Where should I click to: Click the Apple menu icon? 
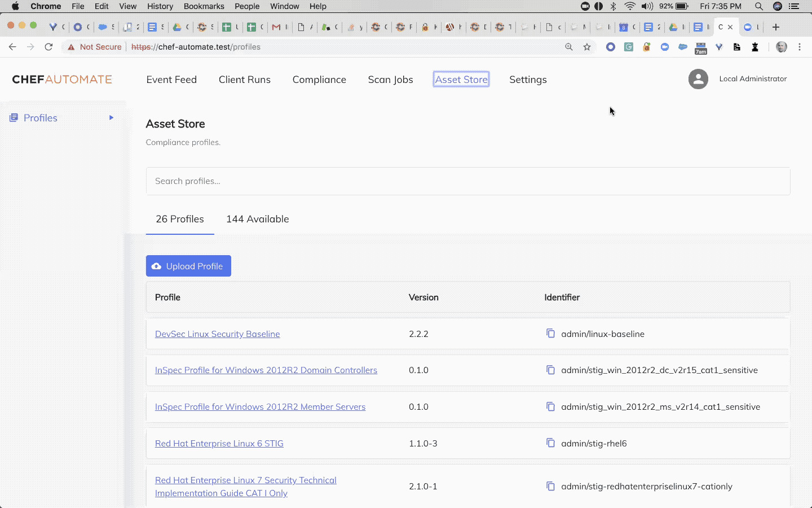15,6
